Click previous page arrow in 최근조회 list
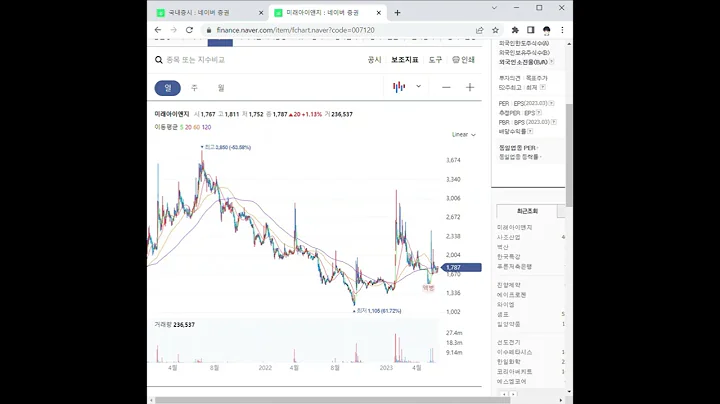 pyautogui.click(x=504, y=394)
